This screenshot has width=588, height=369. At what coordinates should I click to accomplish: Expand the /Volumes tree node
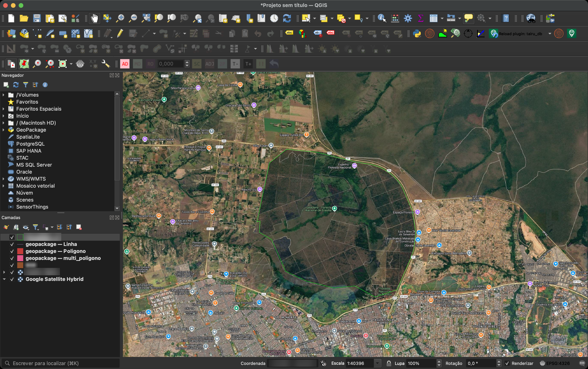[3, 95]
